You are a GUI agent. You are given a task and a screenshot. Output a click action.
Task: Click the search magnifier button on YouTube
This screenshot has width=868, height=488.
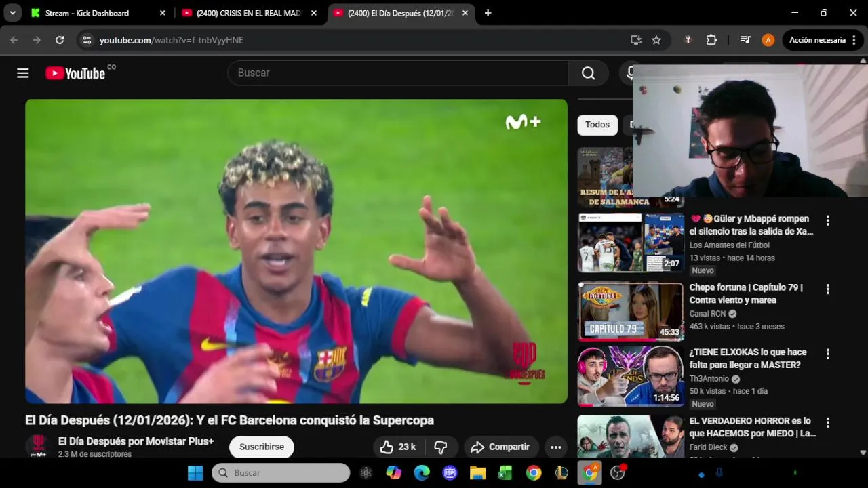(588, 73)
